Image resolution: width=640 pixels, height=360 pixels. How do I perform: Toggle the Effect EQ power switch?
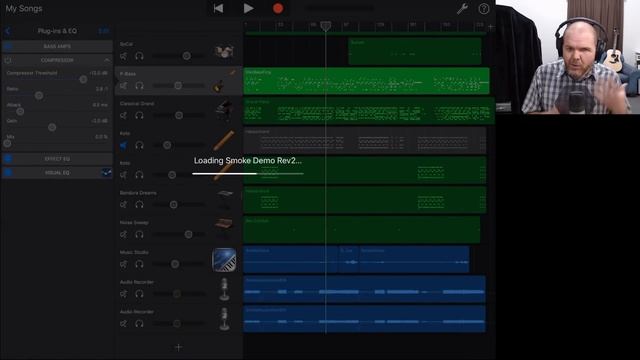[8, 158]
